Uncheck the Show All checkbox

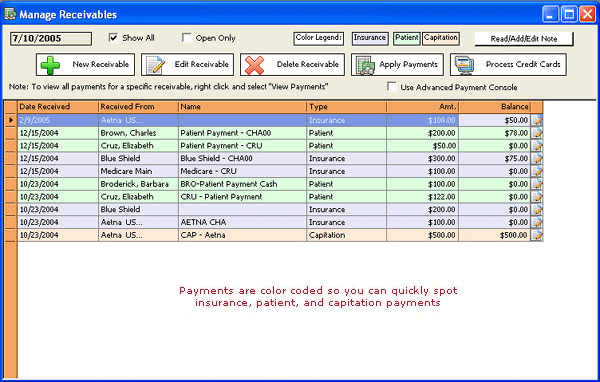113,38
